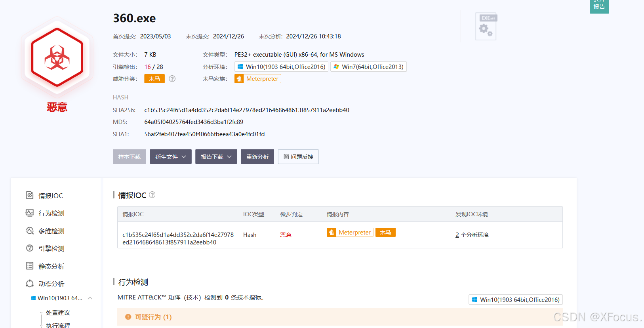Click the Windows 7 logo in the Win7 tag

(336, 67)
